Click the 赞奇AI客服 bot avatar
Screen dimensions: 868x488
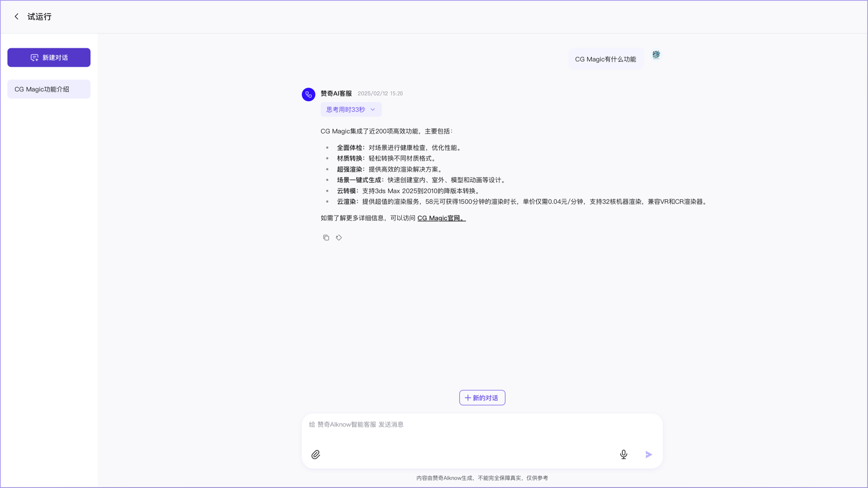click(x=308, y=94)
